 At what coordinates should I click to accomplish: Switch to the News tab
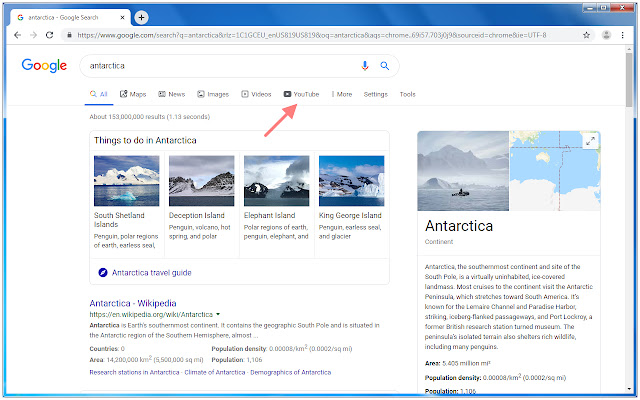[171, 94]
